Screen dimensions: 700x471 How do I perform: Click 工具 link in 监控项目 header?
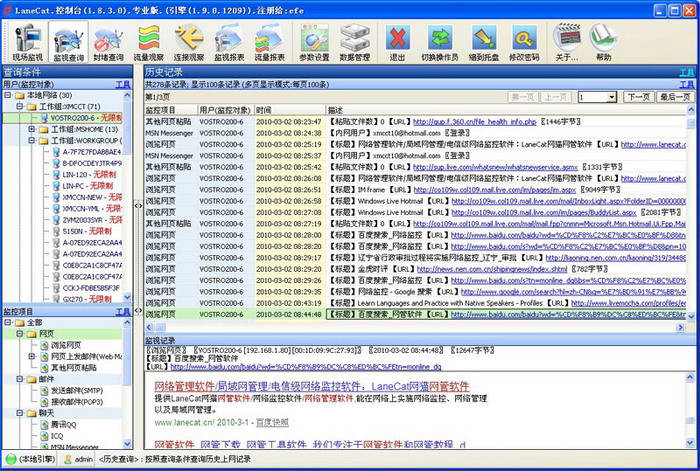123,311
